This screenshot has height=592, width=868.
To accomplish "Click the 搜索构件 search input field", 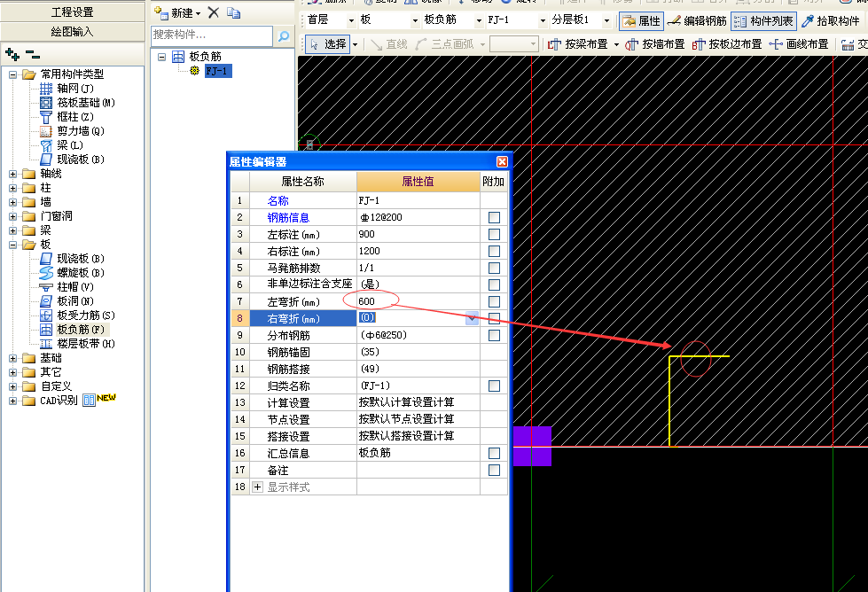I will (x=211, y=35).
